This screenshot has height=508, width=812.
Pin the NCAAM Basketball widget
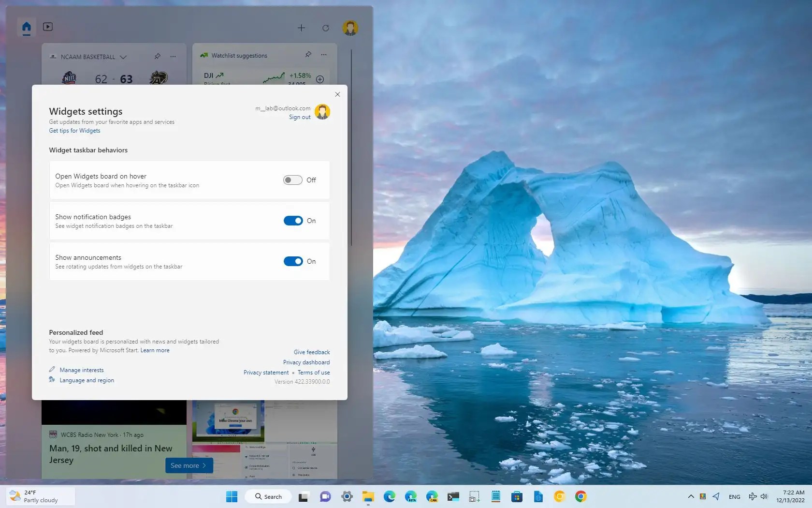[157, 57]
